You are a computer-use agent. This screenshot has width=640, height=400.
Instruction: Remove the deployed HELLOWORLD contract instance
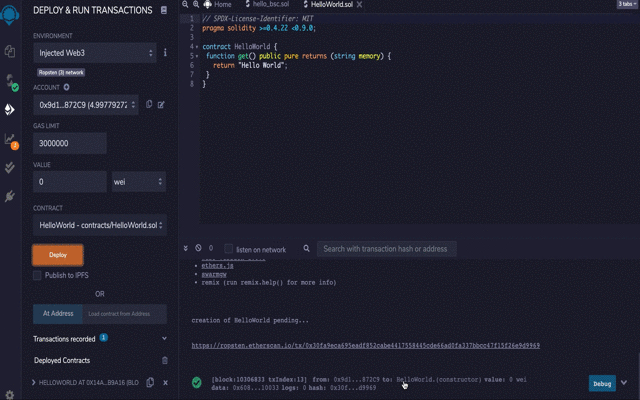pyautogui.click(x=164, y=382)
